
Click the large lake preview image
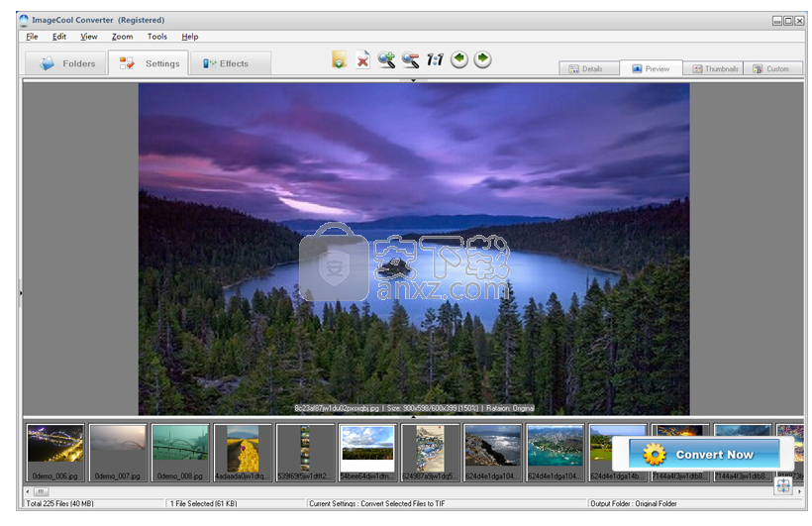tap(414, 249)
